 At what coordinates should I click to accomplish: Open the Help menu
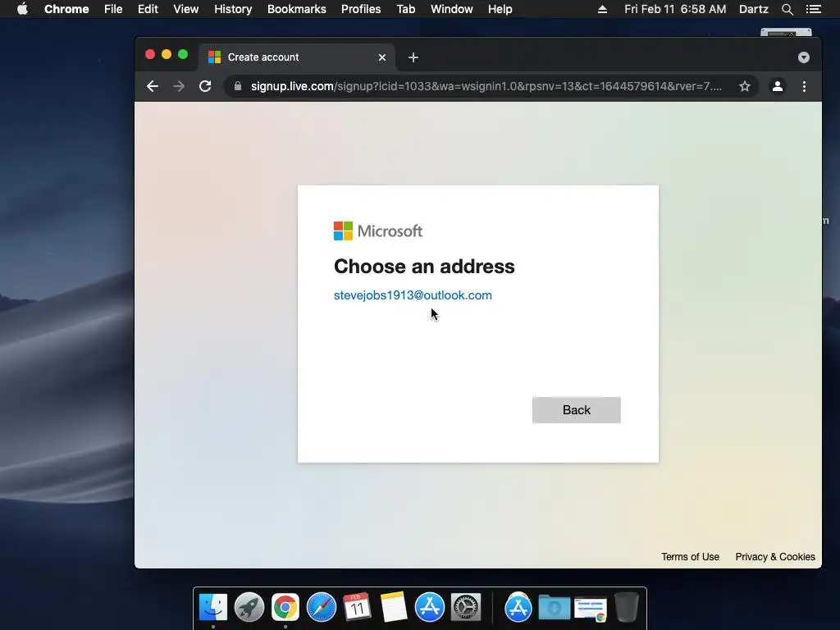click(500, 9)
